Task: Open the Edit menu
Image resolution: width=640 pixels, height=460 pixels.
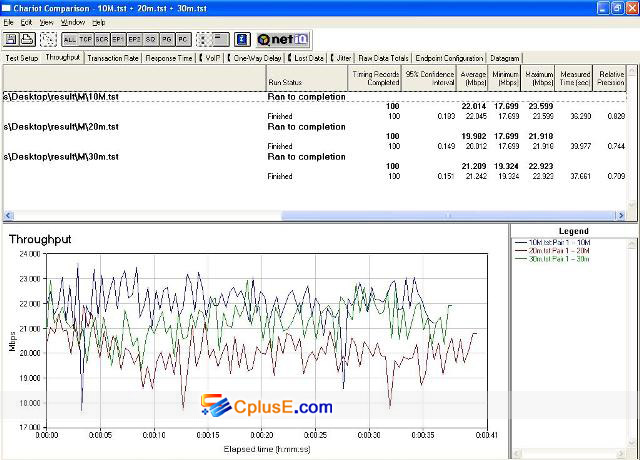Action: click(x=26, y=22)
